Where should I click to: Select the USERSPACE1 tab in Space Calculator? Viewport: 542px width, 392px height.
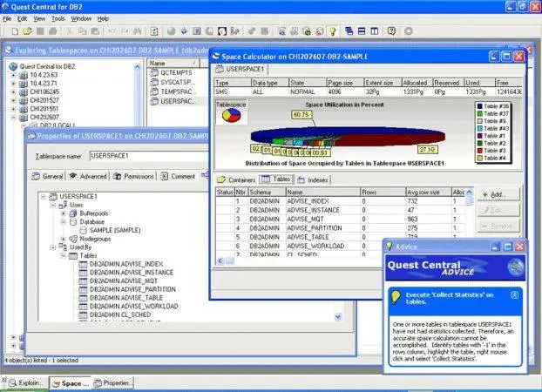(241, 69)
